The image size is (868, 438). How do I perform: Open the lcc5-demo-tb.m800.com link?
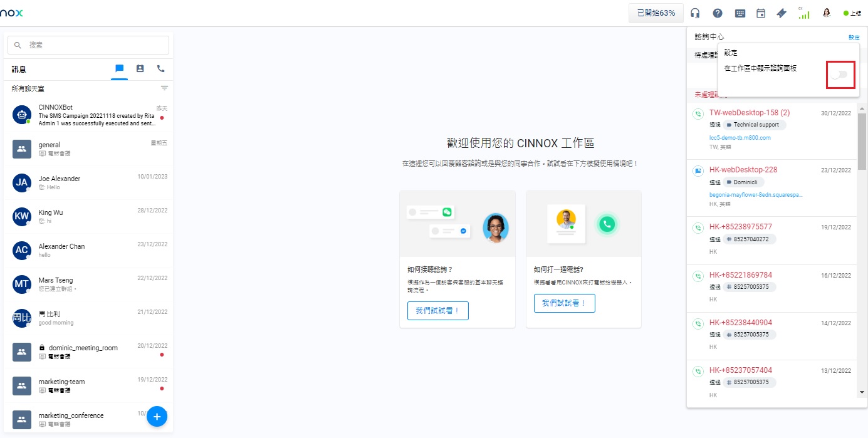point(740,137)
